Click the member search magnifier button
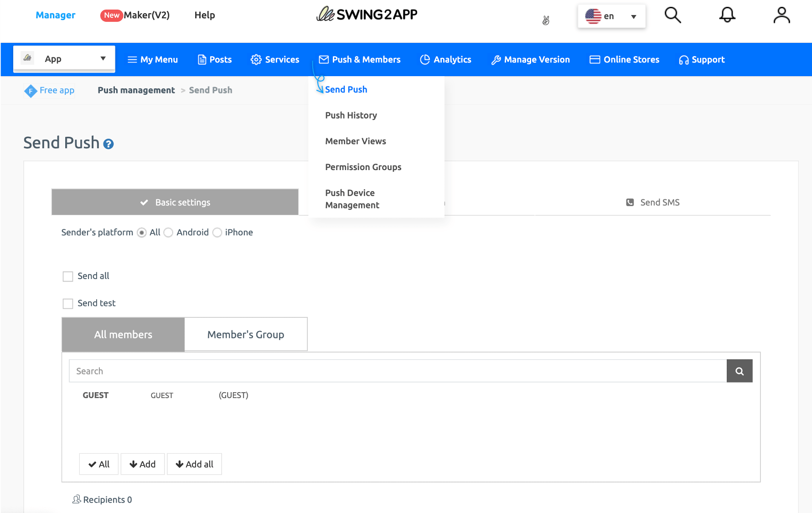812x513 pixels. 739,371
